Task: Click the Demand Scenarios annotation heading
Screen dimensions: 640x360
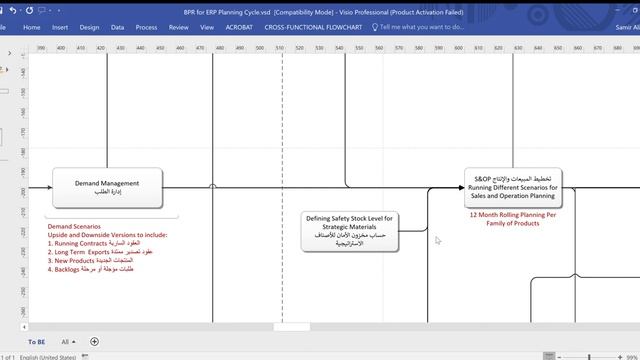Action: click(x=74, y=226)
